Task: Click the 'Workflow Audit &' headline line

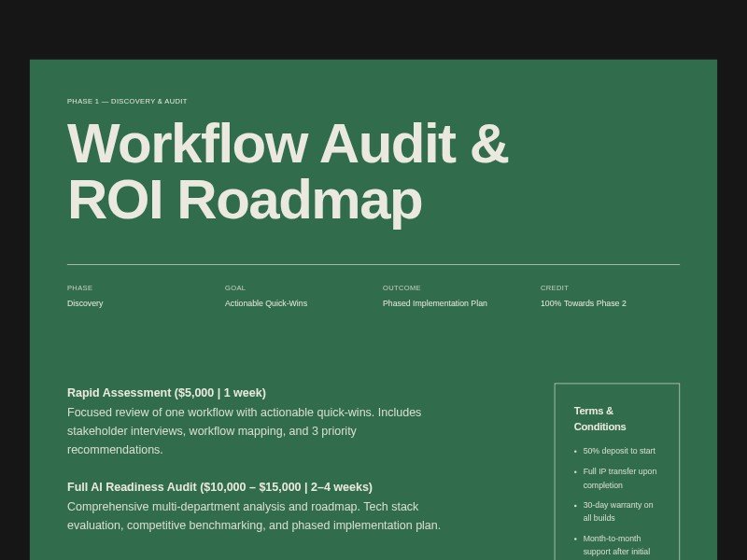Action: tap(287, 145)
